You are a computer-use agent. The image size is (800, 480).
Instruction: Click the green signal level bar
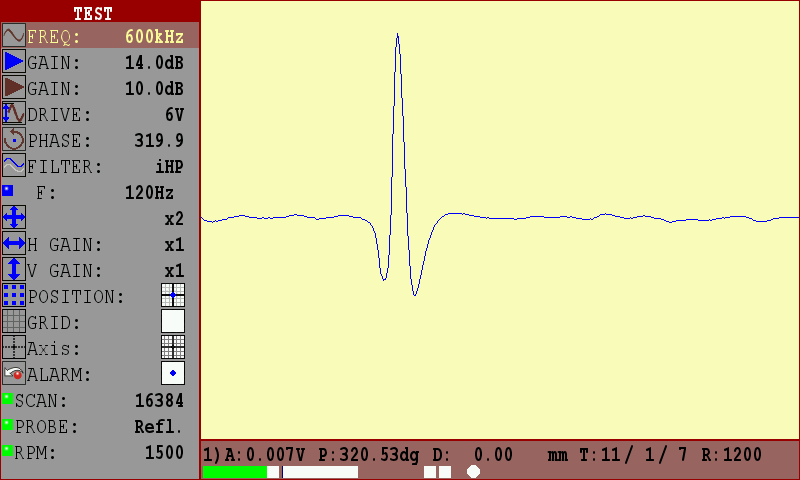click(235, 472)
